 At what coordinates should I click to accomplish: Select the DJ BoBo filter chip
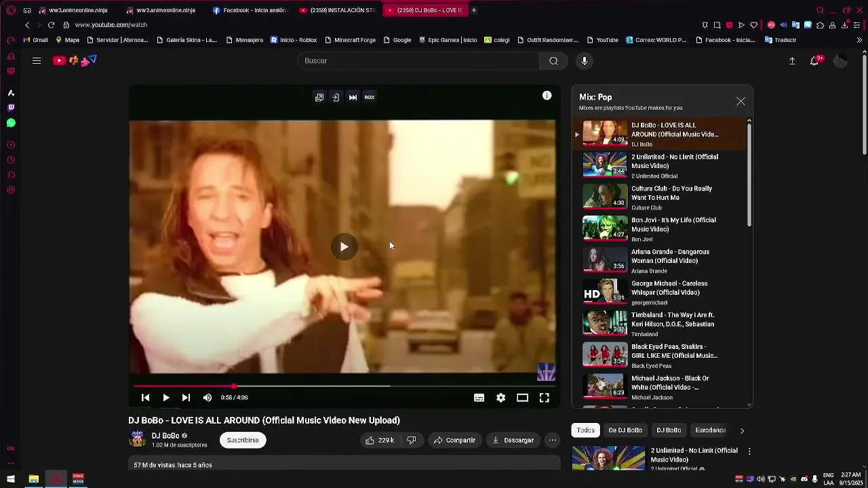click(x=669, y=430)
